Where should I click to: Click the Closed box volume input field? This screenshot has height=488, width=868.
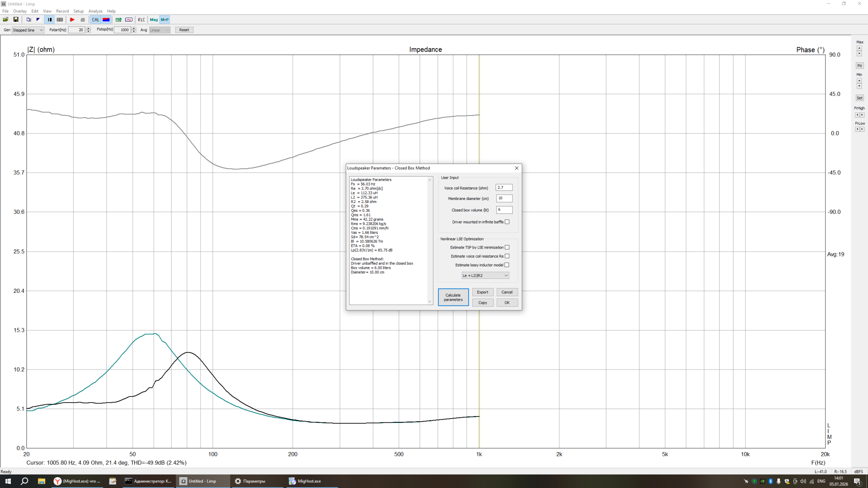coord(504,210)
